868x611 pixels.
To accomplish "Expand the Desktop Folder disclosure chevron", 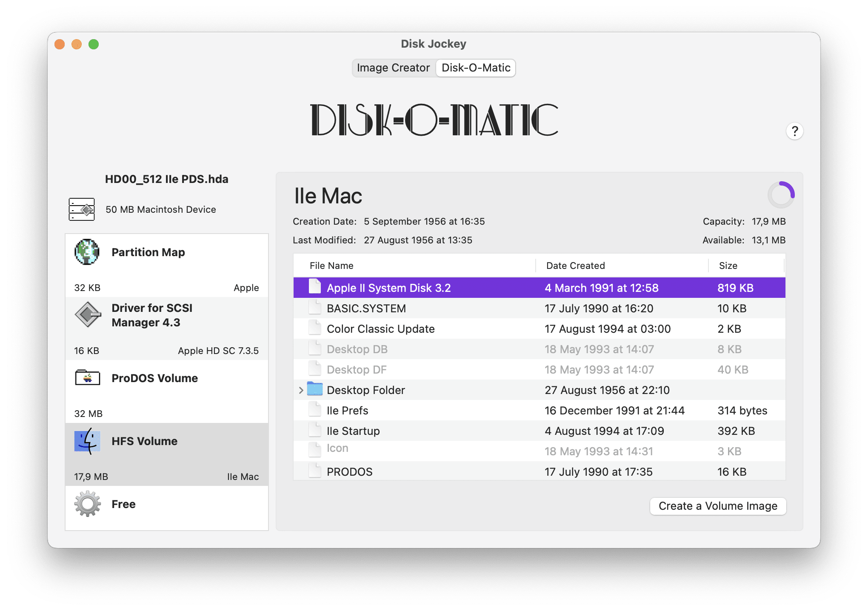I will coord(301,390).
